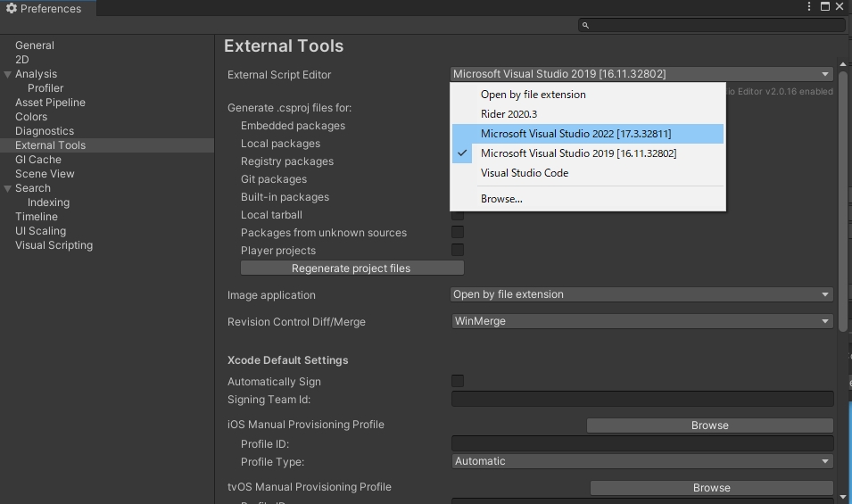Collapse the Search tree section
852x504 pixels.
8,188
